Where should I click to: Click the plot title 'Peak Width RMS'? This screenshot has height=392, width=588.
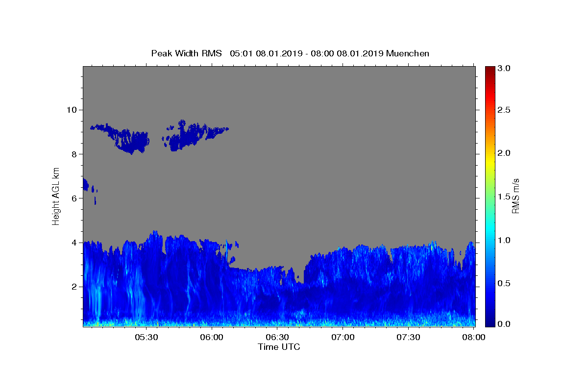[x=186, y=53]
